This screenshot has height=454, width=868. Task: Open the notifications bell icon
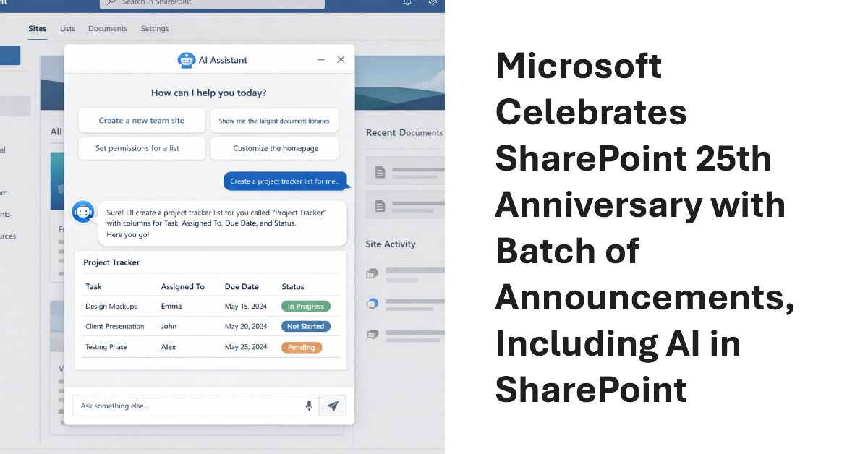pos(407,3)
